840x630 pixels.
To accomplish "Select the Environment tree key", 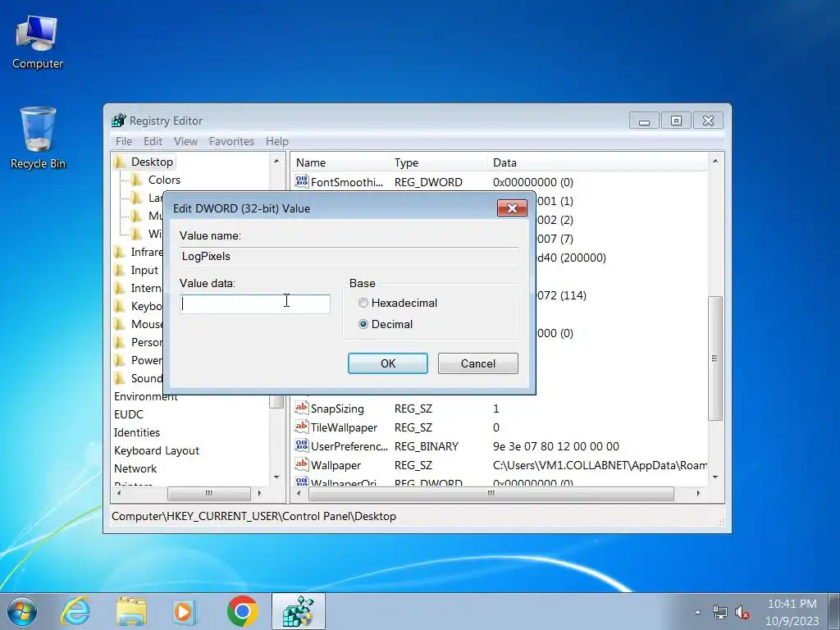I will (146, 396).
